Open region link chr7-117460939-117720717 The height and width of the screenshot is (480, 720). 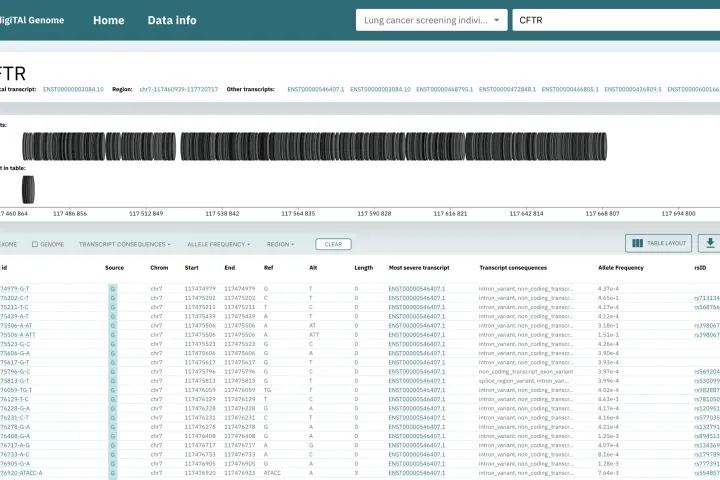180,89
